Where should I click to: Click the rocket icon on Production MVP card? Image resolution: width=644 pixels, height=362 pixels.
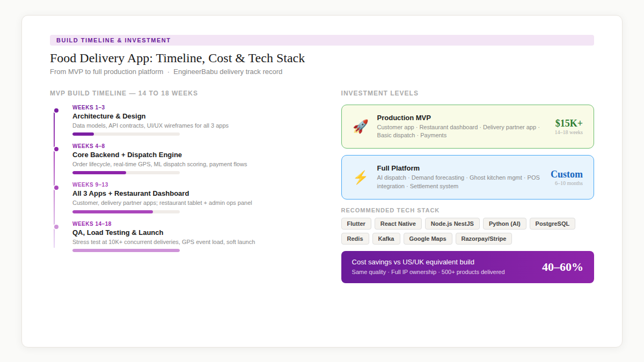coord(360,127)
